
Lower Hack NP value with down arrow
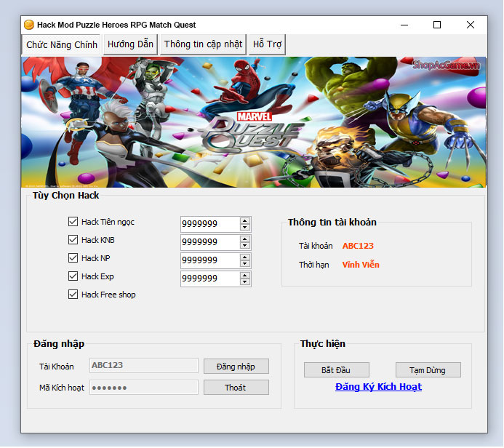point(245,264)
